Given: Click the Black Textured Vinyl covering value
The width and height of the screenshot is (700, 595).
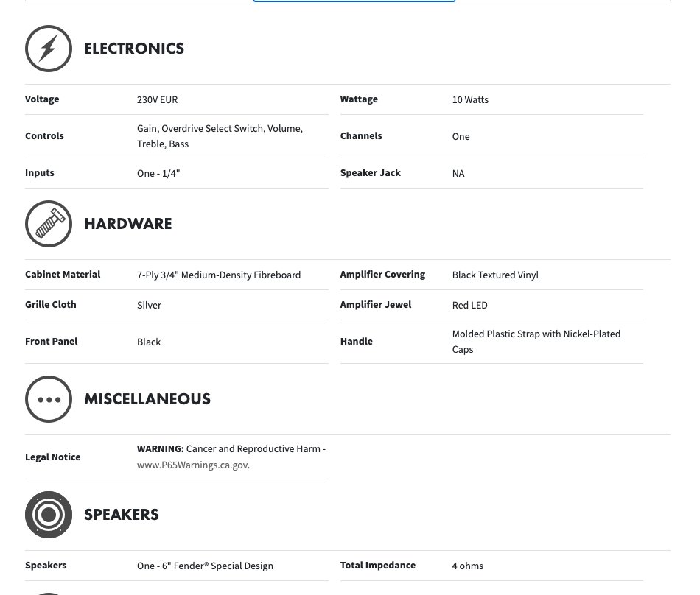Looking at the screenshot, I should (495, 275).
